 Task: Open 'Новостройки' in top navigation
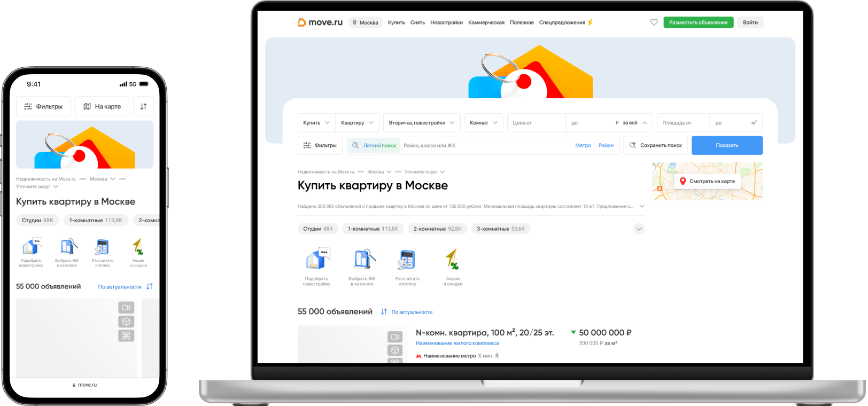(x=446, y=22)
